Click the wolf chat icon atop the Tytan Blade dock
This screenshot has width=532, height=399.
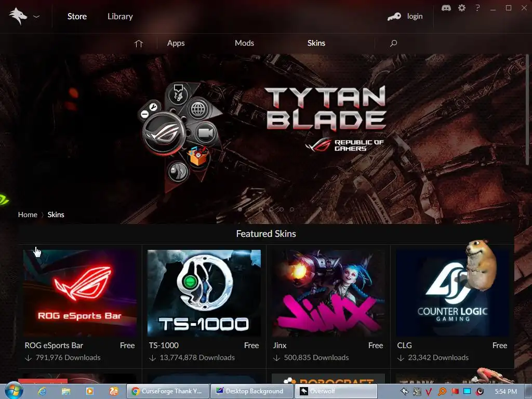coord(178,93)
